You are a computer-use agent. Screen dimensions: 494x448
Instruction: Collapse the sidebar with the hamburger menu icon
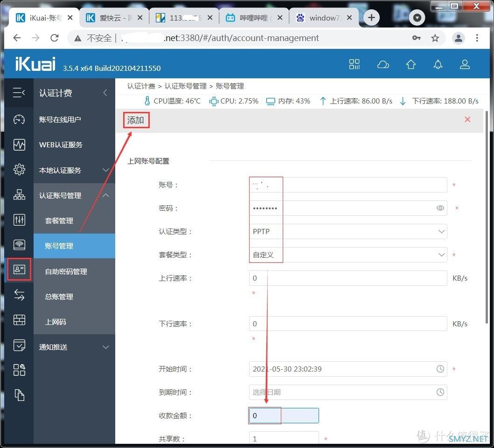(19, 93)
